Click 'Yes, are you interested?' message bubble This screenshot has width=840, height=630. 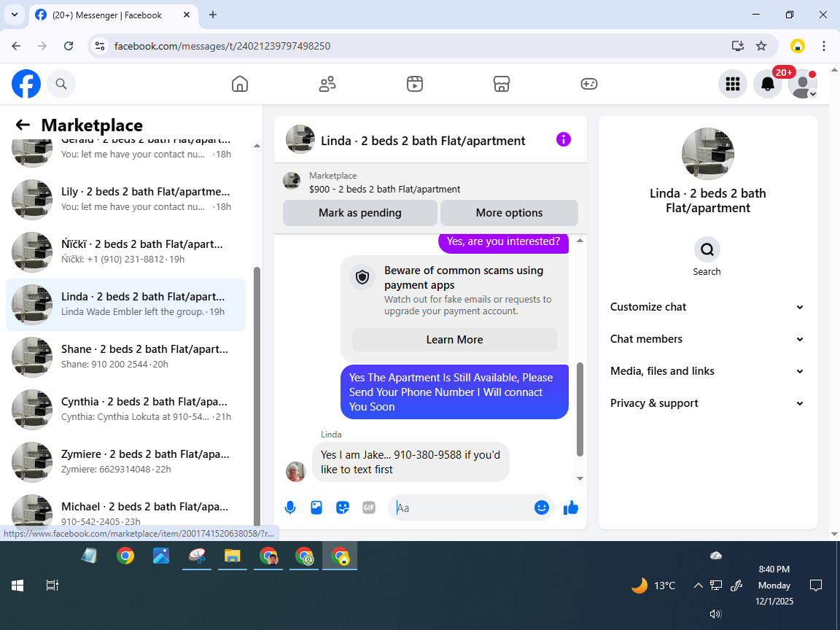click(503, 242)
